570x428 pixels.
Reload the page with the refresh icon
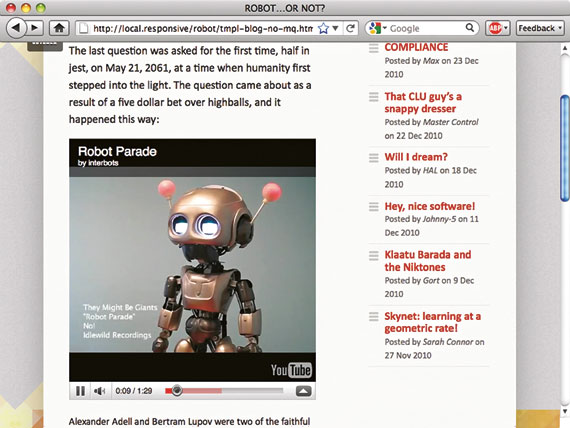pos(350,28)
